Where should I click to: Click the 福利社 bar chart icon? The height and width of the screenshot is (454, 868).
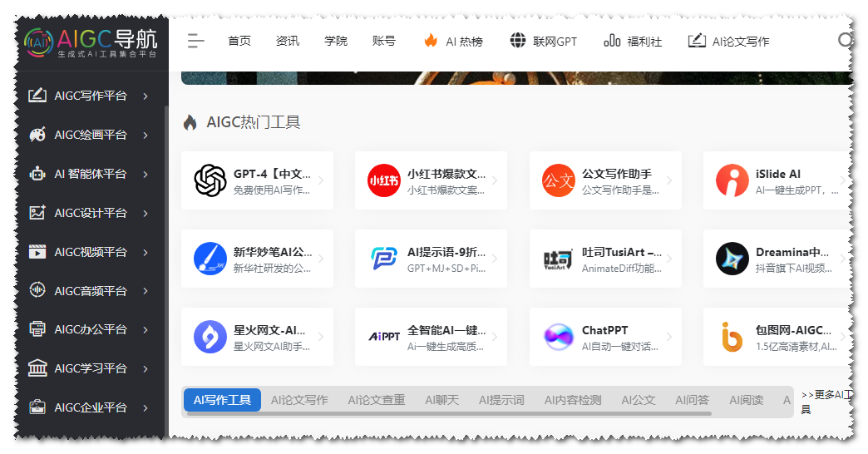tap(612, 41)
